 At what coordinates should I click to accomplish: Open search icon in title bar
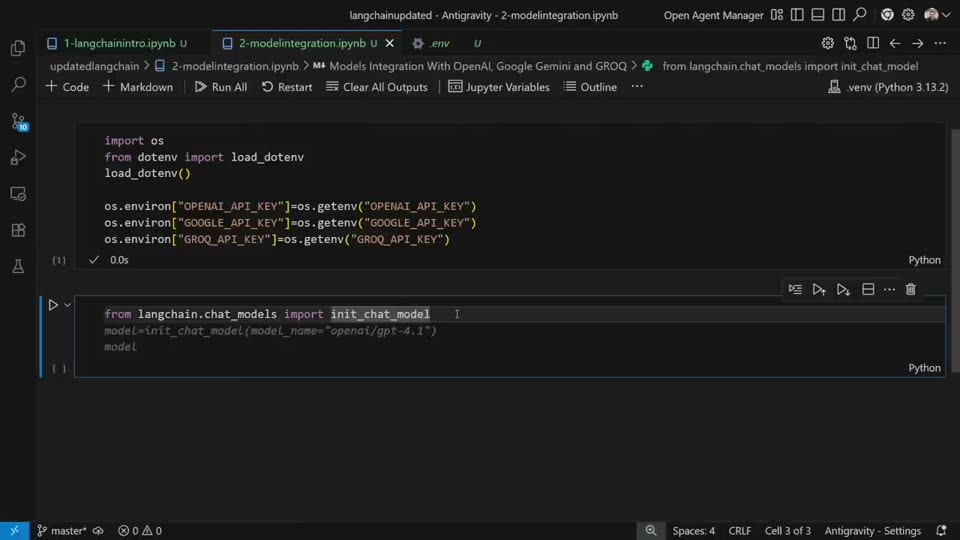coord(860,15)
